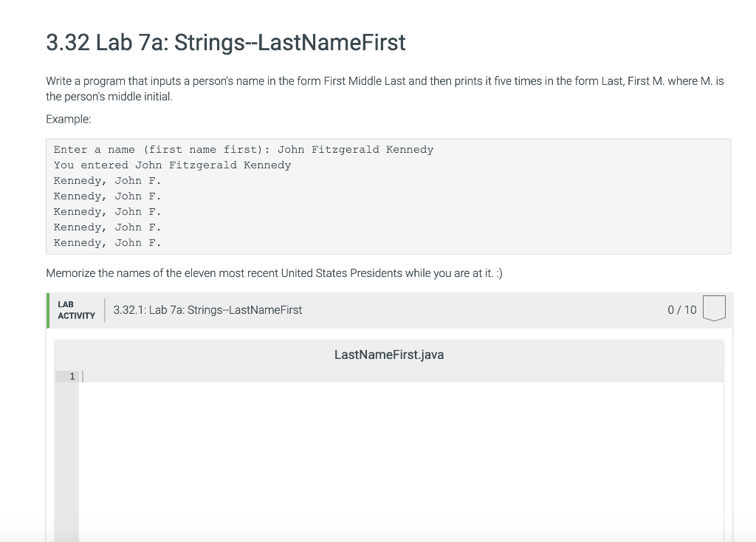The height and width of the screenshot is (542, 756).
Task: Open 3.32.1: Lab 7a: Strings--LastNameFirst title
Action: point(208,309)
